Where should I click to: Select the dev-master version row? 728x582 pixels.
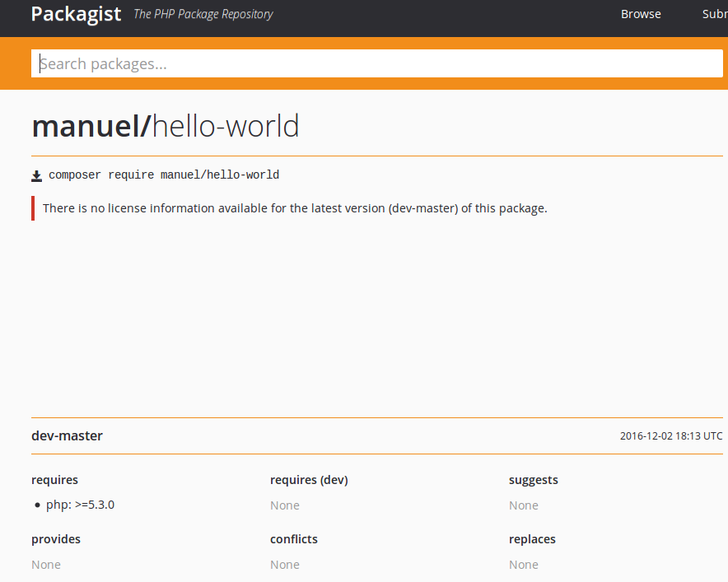coord(376,435)
